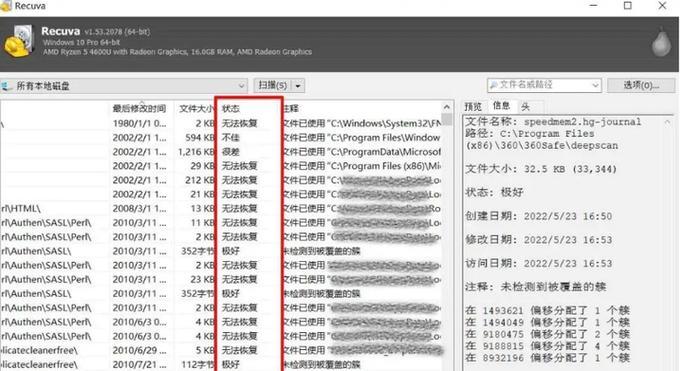The image size is (683, 371).
Task: Click the 不佳 status cell
Action: pyautogui.click(x=231, y=138)
